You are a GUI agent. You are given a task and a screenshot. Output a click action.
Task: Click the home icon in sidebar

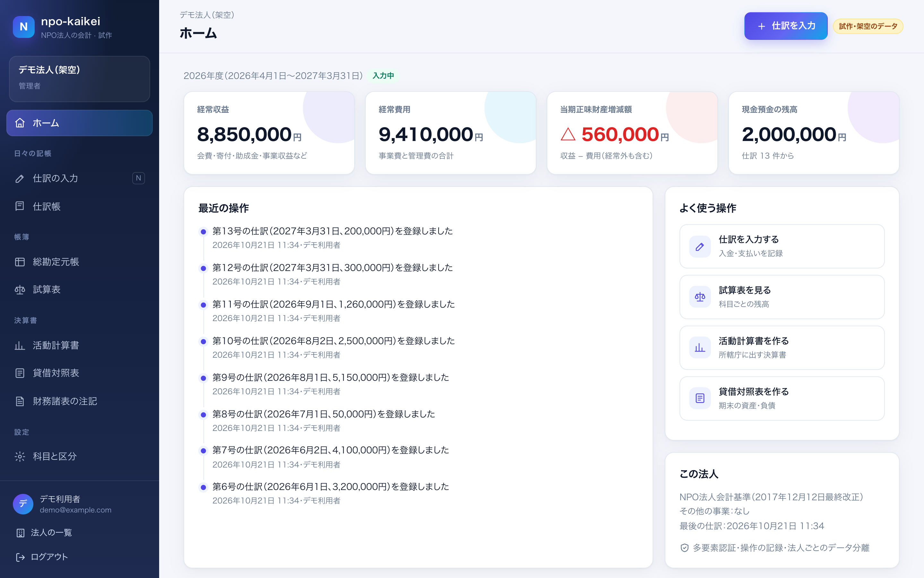[x=20, y=123]
